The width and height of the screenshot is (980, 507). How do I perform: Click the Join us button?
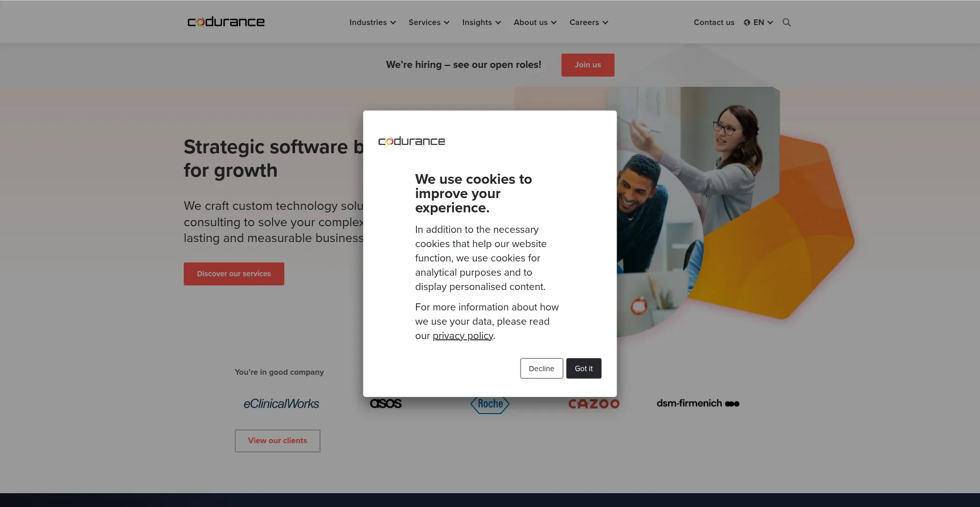(x=588, y=65)
